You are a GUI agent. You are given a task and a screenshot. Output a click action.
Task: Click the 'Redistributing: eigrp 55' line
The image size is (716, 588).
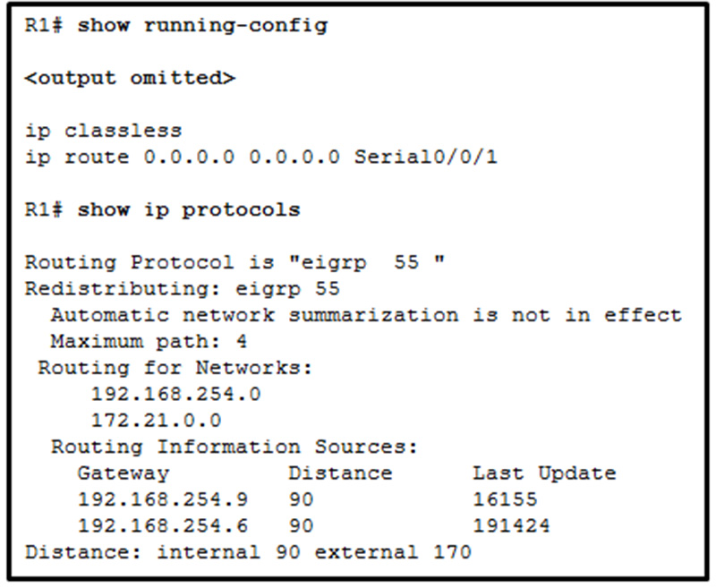click(x=183, y=289)
